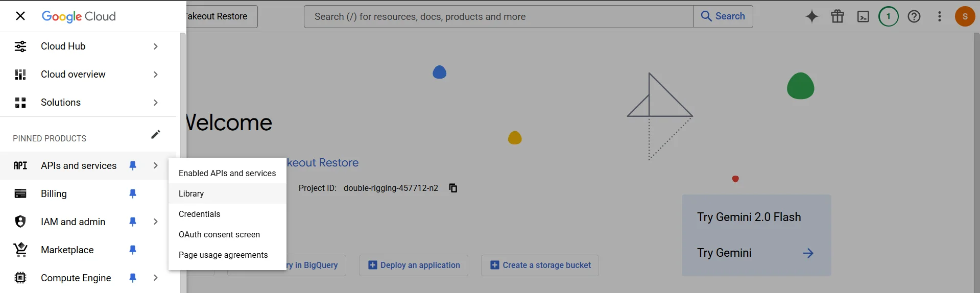This screenshot has width=980, height=293.
Task: Unpin APIs and services
Action: tap(133, 165)
